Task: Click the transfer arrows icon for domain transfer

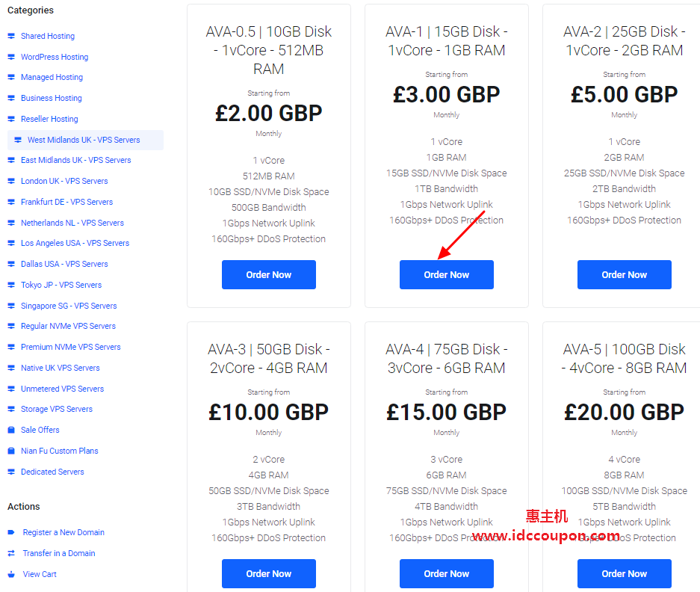Action: pyautogui.click(x=11, y=554)
